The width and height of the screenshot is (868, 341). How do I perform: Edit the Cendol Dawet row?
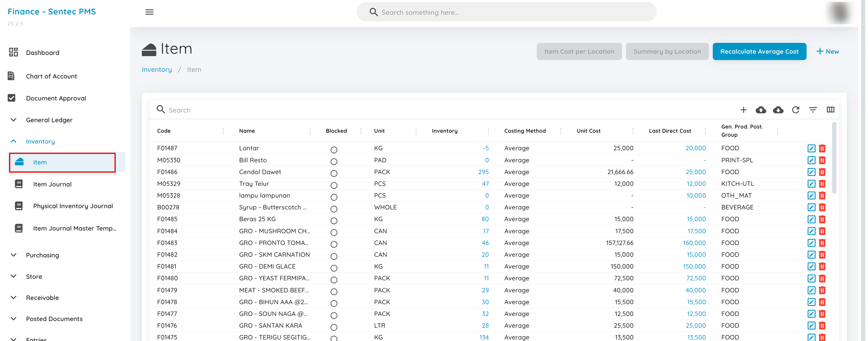tap(811, 172)
